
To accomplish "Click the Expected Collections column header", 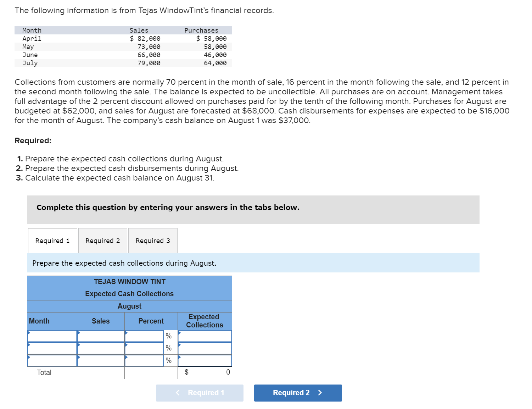I will tap(205, 321).
